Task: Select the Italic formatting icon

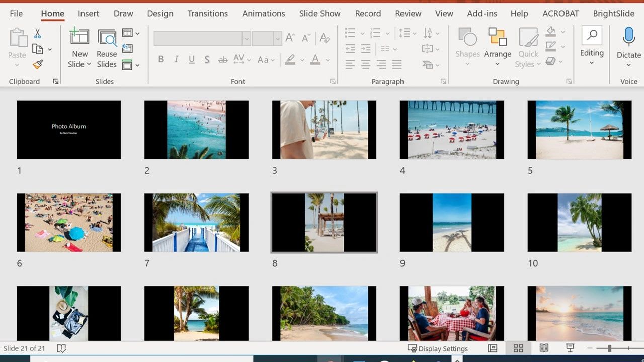Action: [176, 59]
